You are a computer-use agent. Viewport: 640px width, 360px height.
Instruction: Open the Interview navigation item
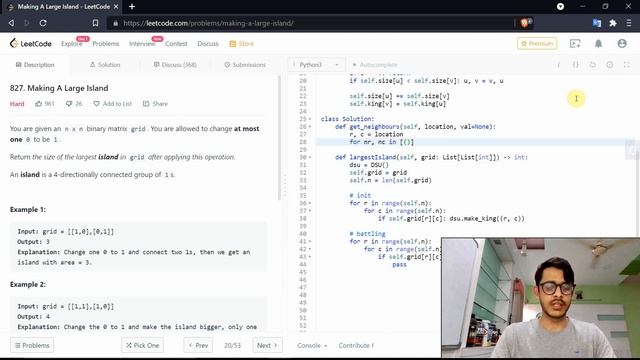click(x=142, y=44)
